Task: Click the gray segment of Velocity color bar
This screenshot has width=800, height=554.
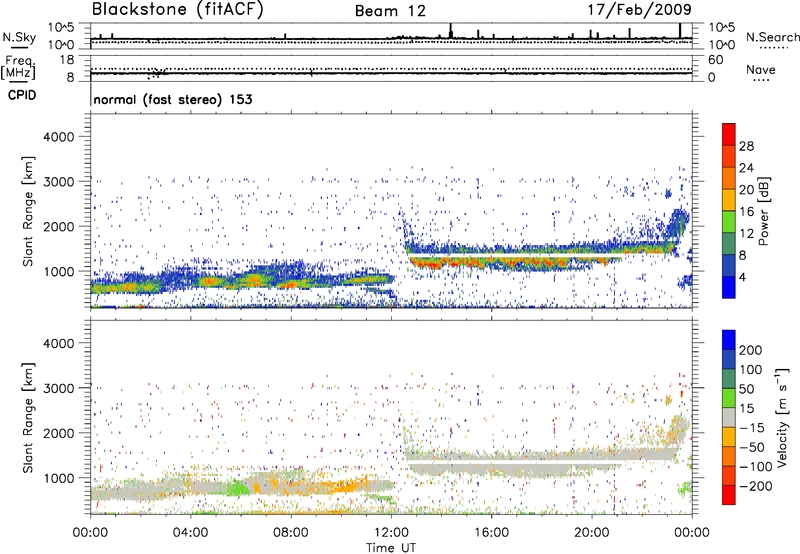Action: pyautogui.click(x=729, y=417)
